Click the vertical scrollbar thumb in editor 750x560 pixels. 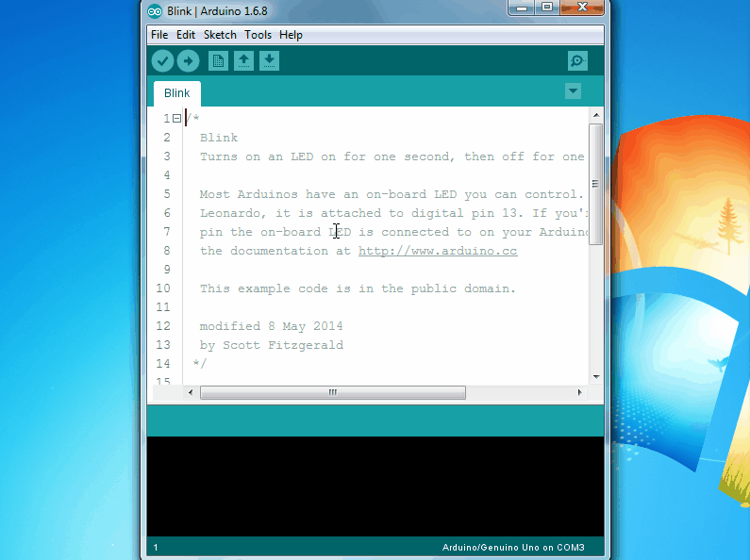(x=595, y=184)
